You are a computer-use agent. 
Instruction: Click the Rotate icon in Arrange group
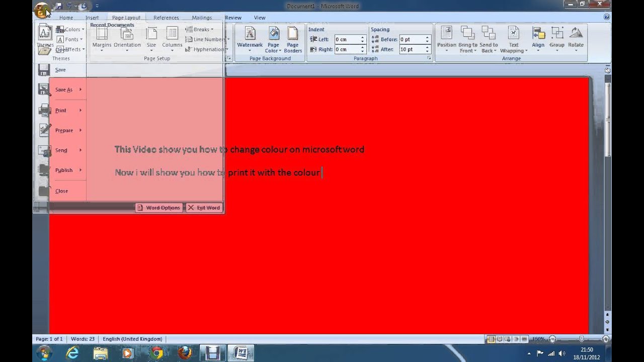(x=576, y=33)
